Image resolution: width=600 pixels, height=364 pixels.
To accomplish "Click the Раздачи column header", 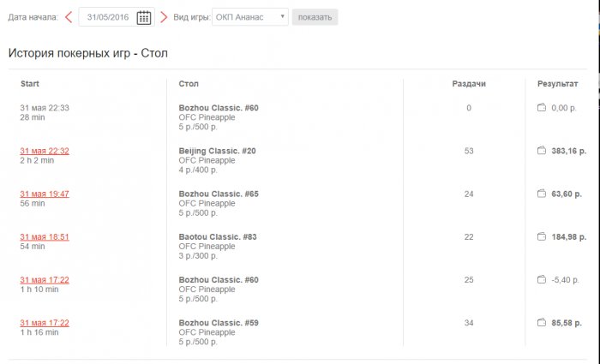I will click(469, 84).
